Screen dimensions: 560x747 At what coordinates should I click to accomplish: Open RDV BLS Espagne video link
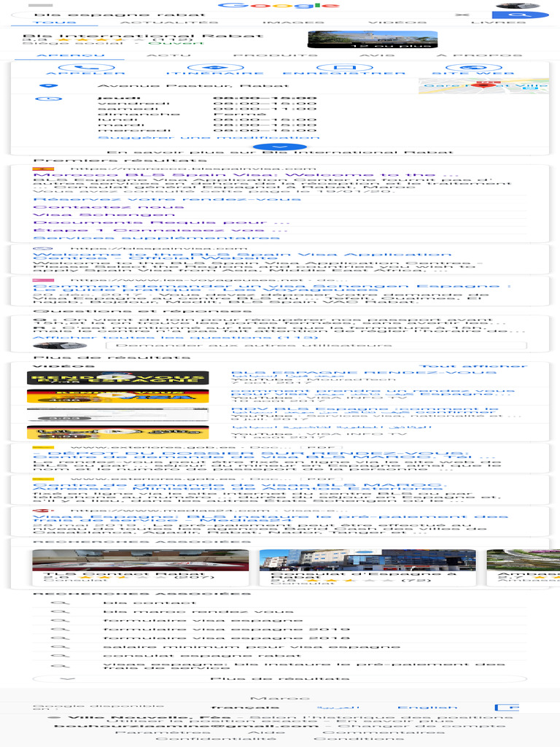tap(365, 409)
